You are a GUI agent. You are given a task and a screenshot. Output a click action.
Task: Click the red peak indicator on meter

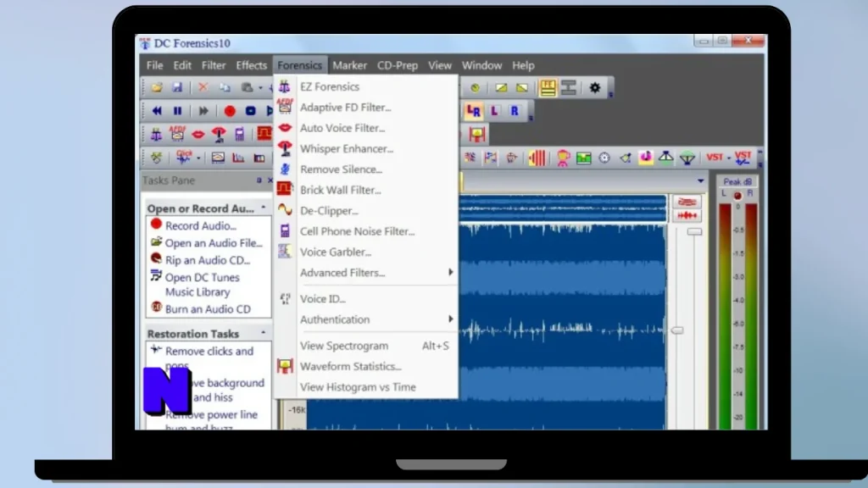pyautogui.click(x=737, y=196)
